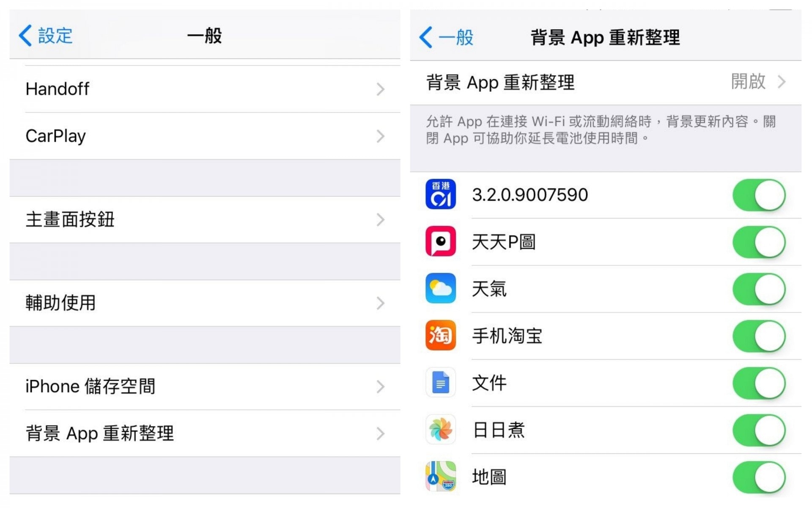Open the 主畫面按鈕 settings item
The width and height of the screenshot is (812, 508).
click(x=203, y=220)
